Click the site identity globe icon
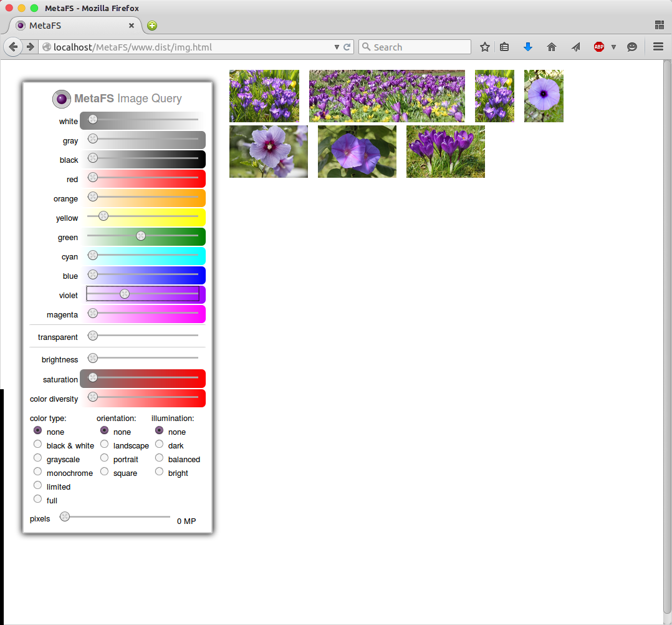The width and height of the screenshot is (672, 625). [x=47, y=47]
